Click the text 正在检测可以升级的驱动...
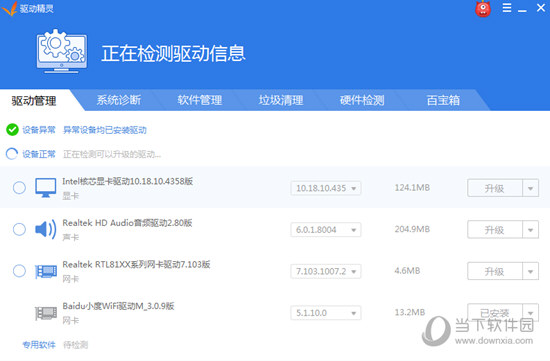Screen dimensions: 550x361 112,154
